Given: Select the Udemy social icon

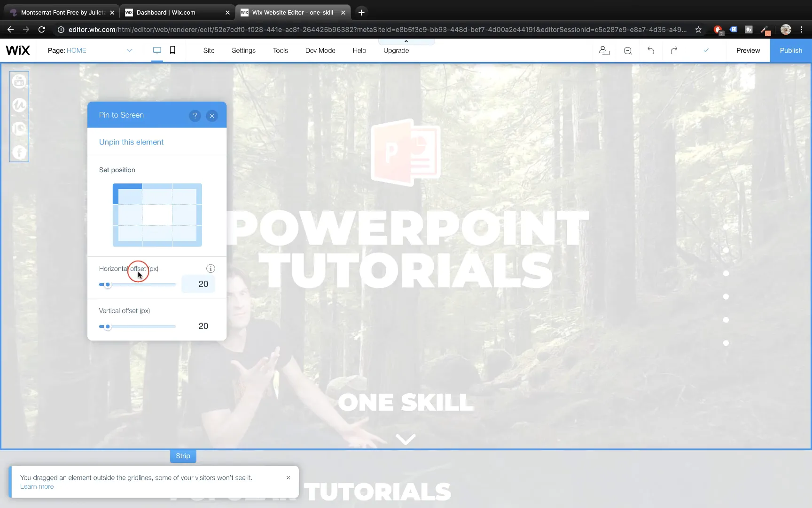Looking at the screenshot, I should click(x=19, y=104).
